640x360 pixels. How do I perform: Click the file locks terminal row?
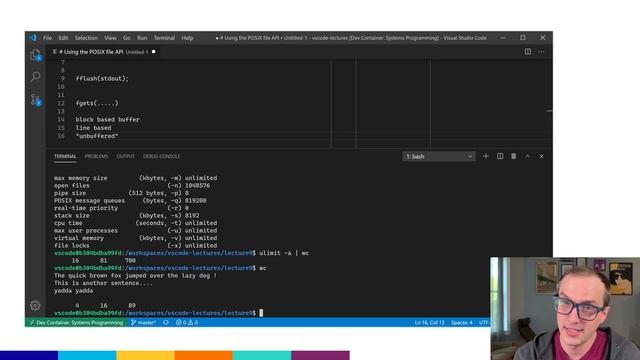(x=136, y=245)
